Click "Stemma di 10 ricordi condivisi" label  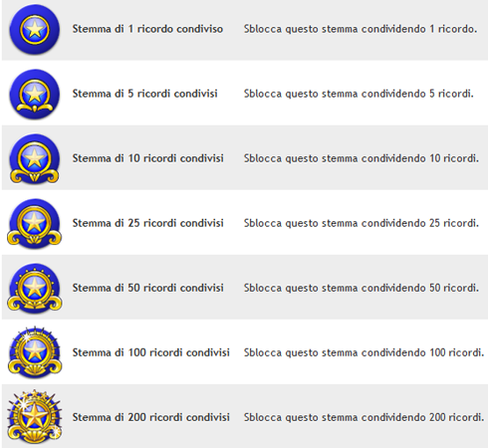click(148, 158)
